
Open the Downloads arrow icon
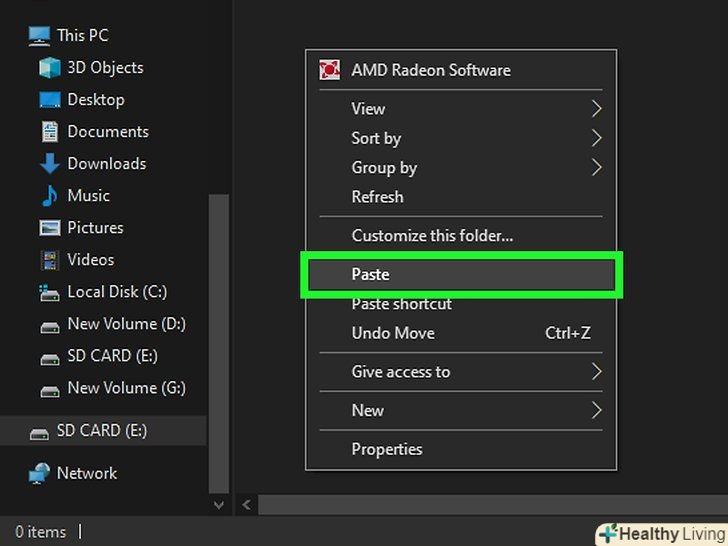click(x=50, y=164)
